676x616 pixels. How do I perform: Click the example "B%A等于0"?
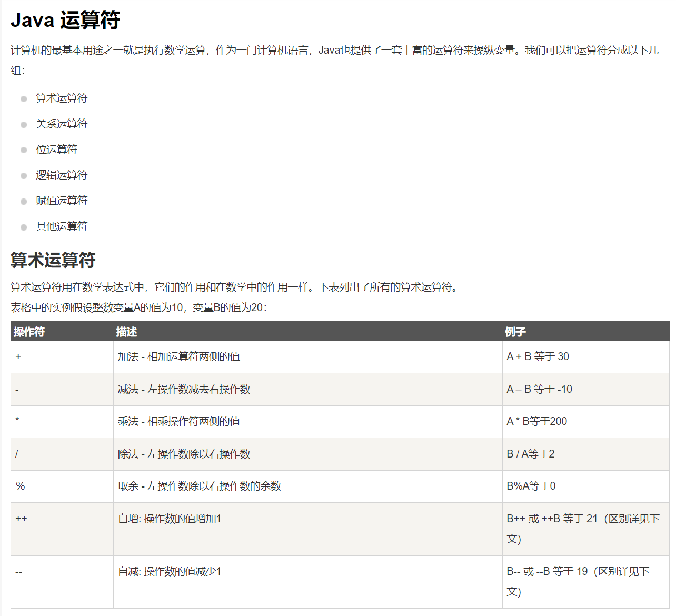pos(531,486)
